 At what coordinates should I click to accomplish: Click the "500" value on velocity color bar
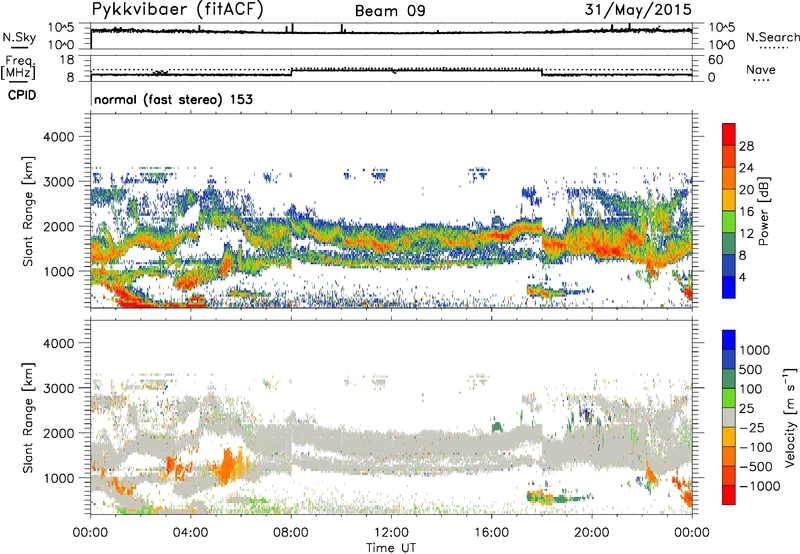click(x=750, y=370)
